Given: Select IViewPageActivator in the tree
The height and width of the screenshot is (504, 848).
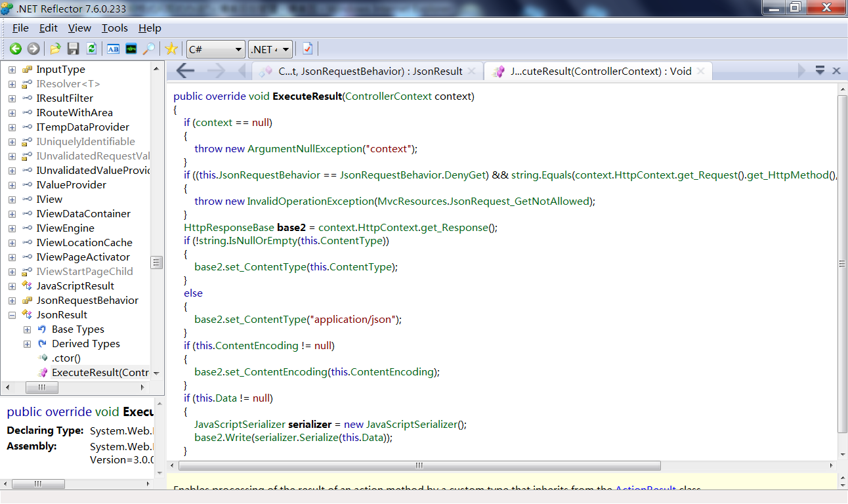Looking at the screenshot, I should (83, 257).
